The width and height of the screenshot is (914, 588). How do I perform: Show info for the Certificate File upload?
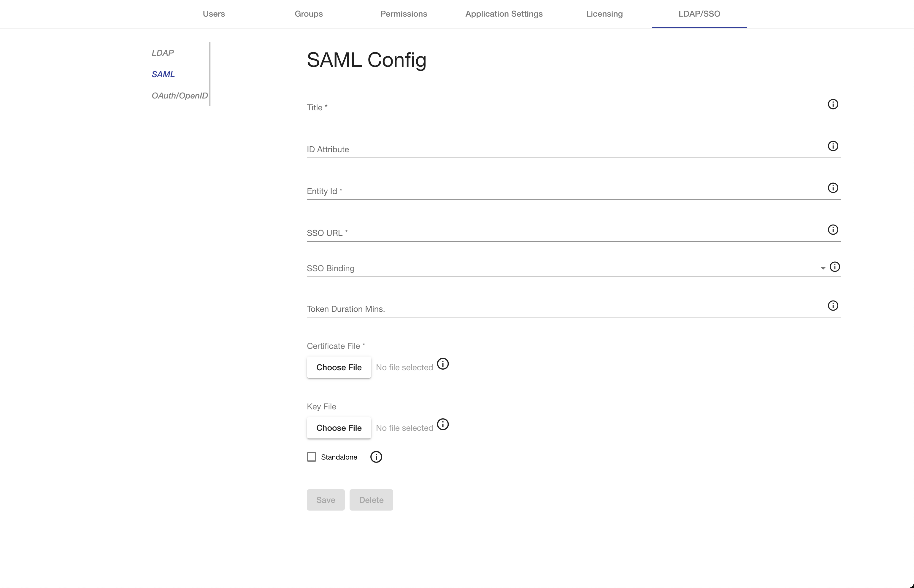[x=443, y=363]
